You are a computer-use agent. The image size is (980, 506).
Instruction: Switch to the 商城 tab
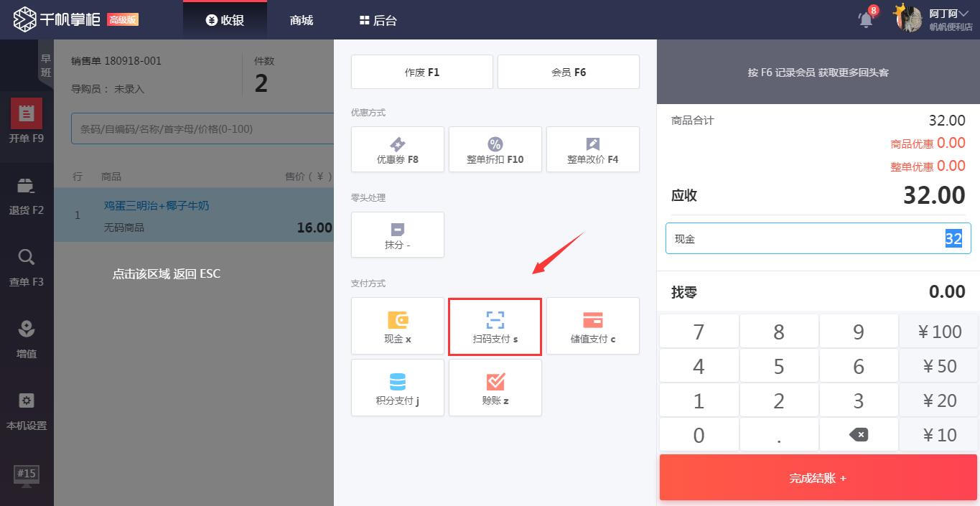click(302, 20)
